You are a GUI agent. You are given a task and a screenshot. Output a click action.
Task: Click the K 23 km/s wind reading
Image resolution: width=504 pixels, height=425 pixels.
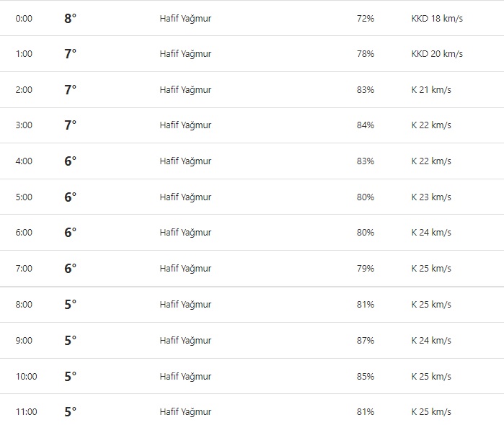click(x=431, y=197)
